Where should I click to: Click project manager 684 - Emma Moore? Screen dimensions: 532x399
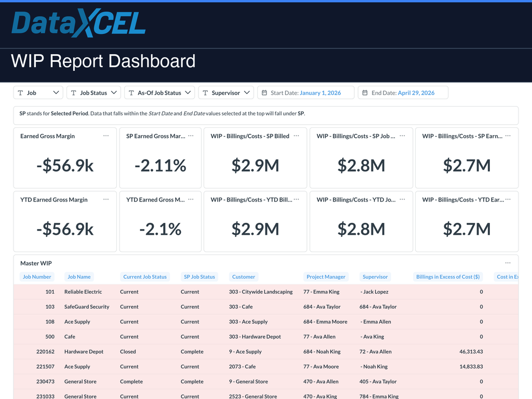point(325,322)
